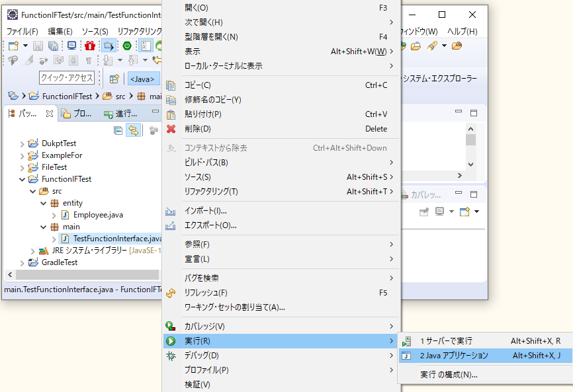Collapse the FunctionIFTest project

[22, 179]
